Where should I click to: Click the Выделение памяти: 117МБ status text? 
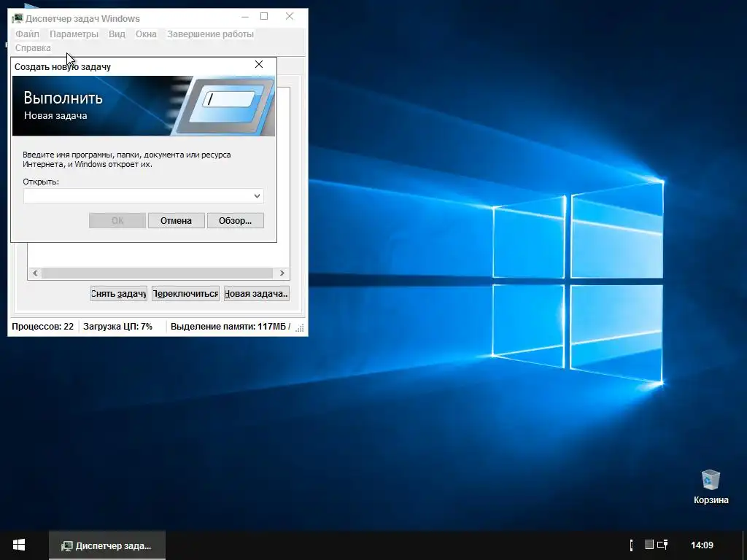coord(230,327)
